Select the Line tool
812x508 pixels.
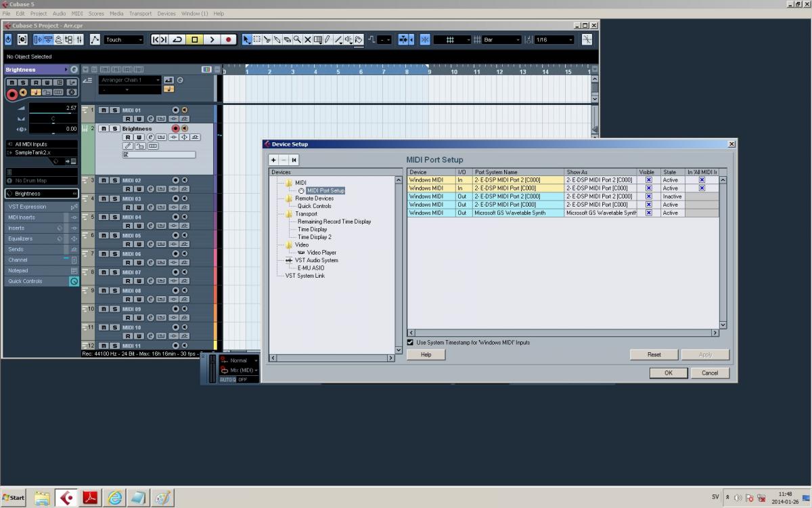(x=338, y=40)
